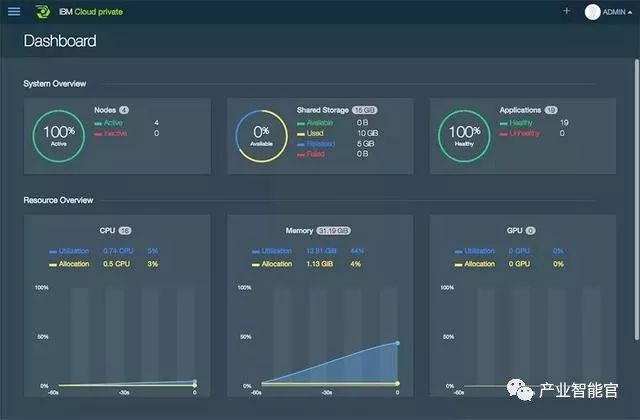Click the 10 GiB used storage value

pos(367,133)
